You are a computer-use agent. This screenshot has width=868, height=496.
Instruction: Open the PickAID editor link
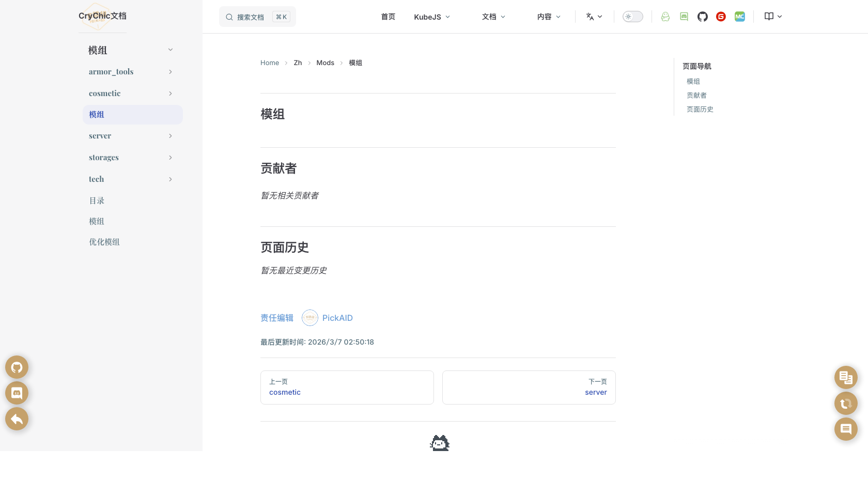(337, 318)
